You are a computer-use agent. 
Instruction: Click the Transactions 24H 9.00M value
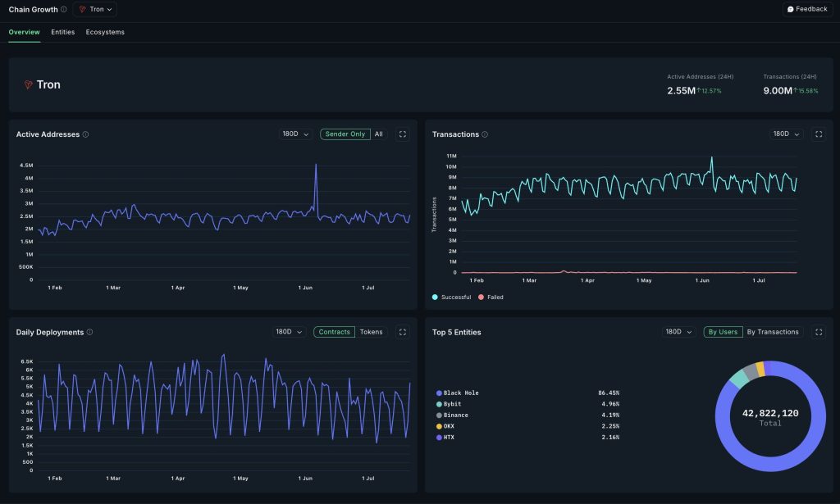tap(778, 91)
